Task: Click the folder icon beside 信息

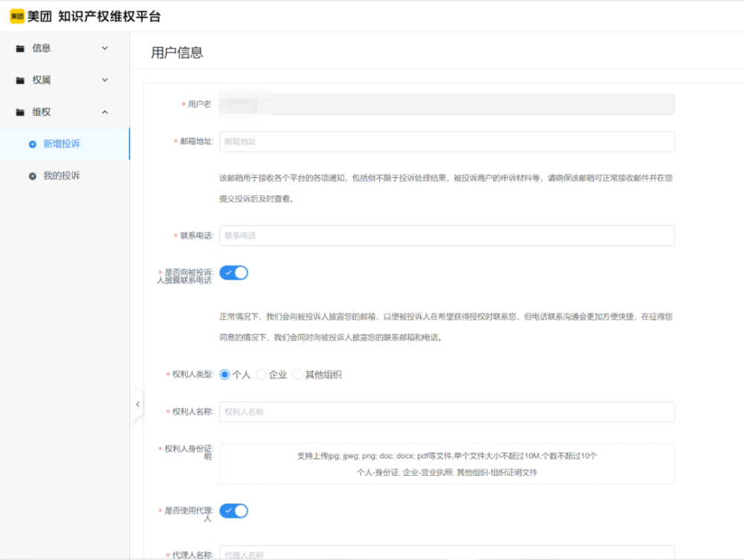Action: point(20,48)
